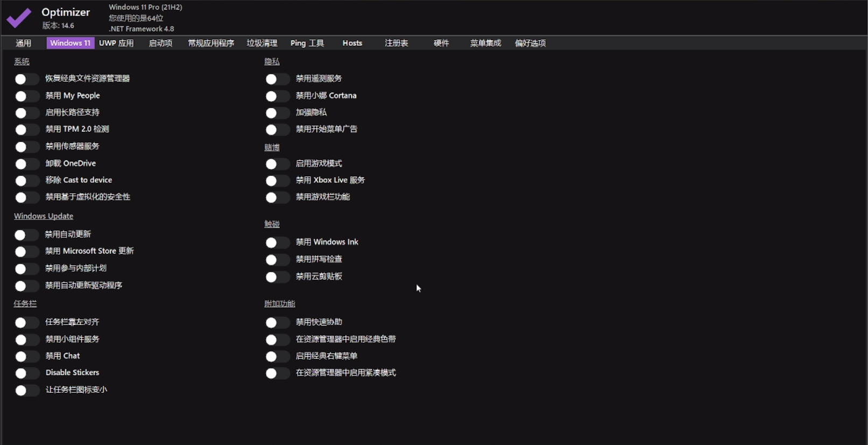Switch on the Disable Stickers toggle

click(26, 373)
